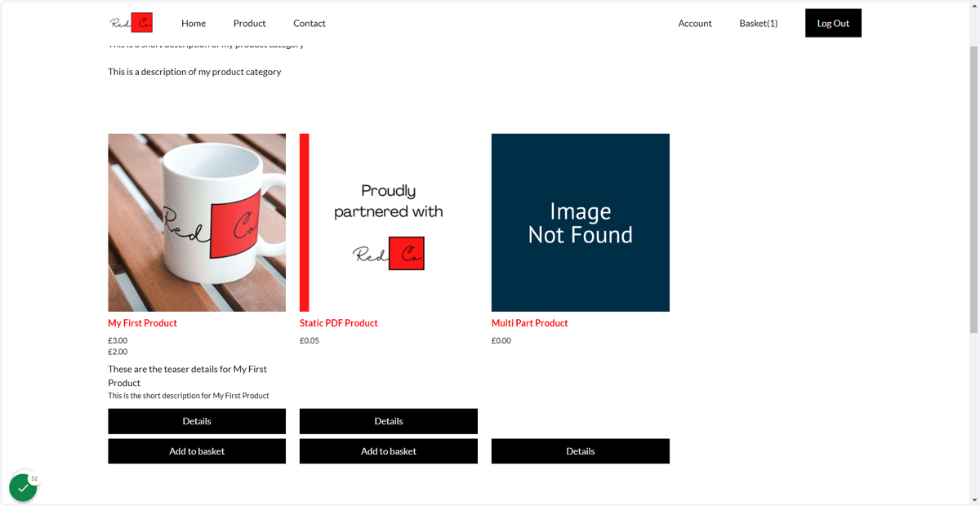
Task: Open the Image Not Found placeholder thumbnail
Action: click(x=581, y=223)
